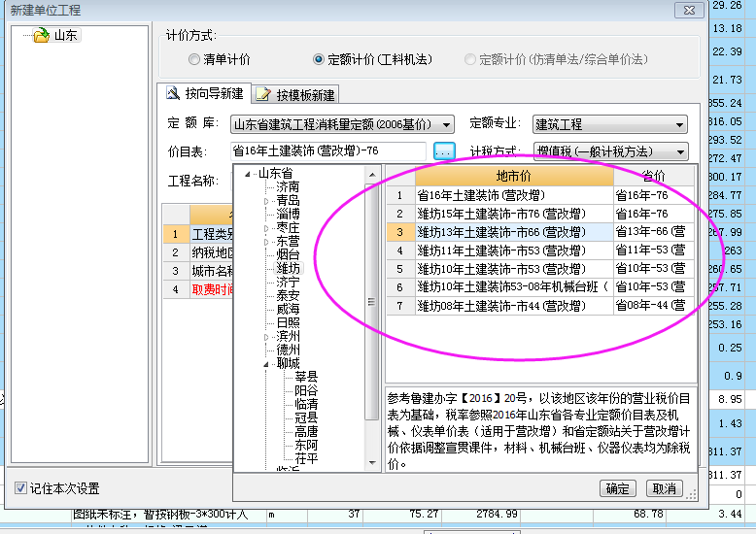Select 茌平 under 聊城
The image size is (756, 534).
click(x=307, y=459)
